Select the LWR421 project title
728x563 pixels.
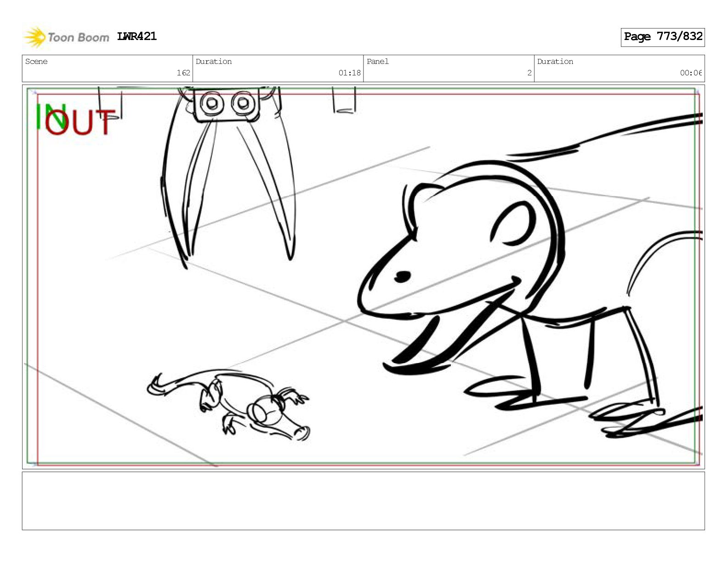click(x=136, y=36)
